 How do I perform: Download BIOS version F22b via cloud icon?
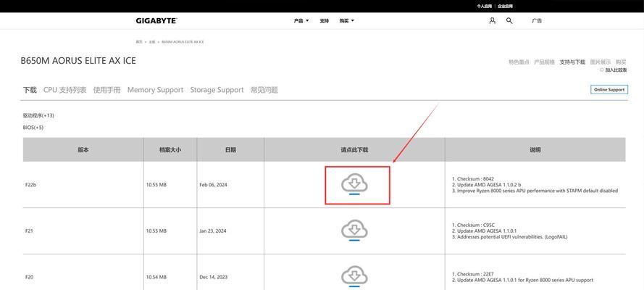[x=354, y=183]
